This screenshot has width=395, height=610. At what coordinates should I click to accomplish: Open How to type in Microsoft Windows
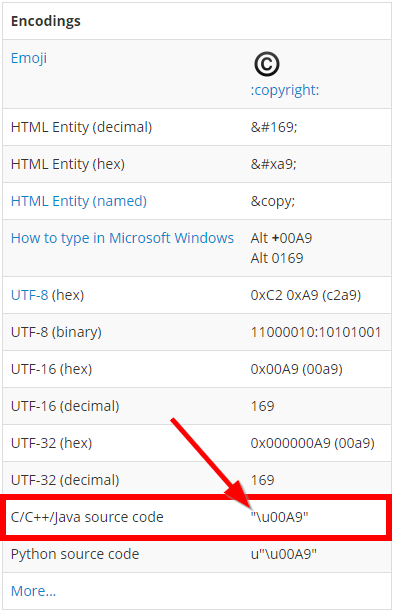click(122, 238)
